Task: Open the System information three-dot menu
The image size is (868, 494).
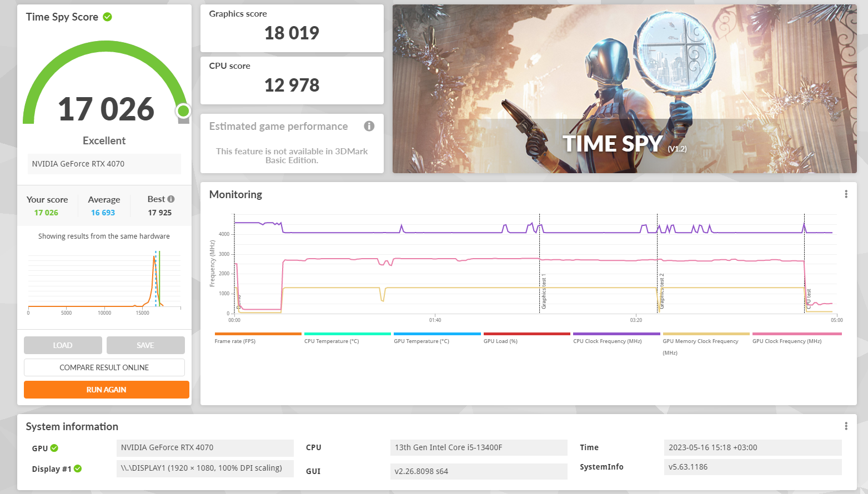Action: [846, 426]
